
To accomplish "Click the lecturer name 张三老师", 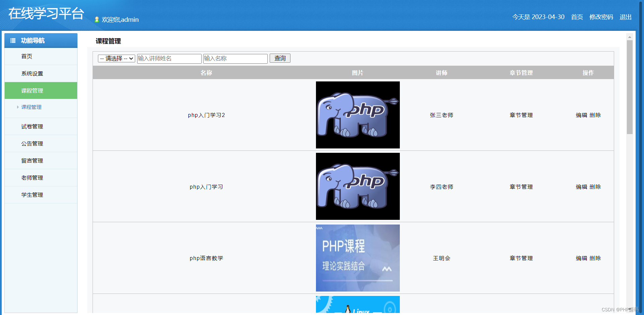I will click(x=441, y=115).
